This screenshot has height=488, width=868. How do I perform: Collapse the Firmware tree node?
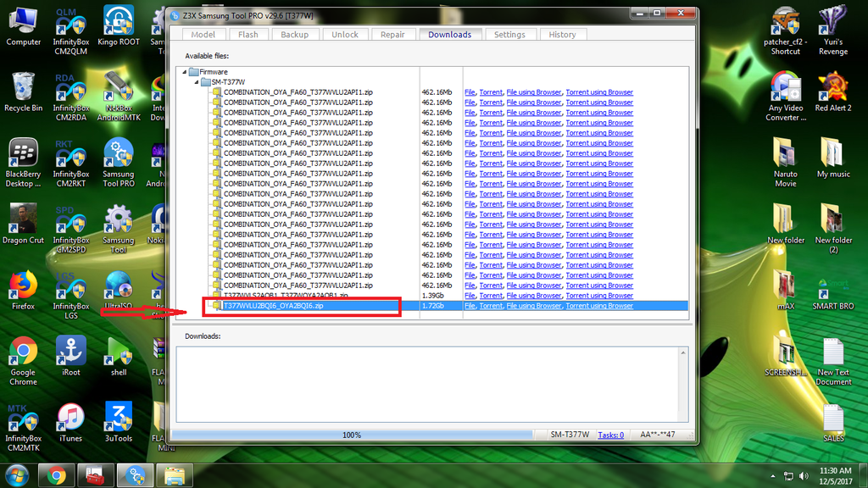coord(184,72)
